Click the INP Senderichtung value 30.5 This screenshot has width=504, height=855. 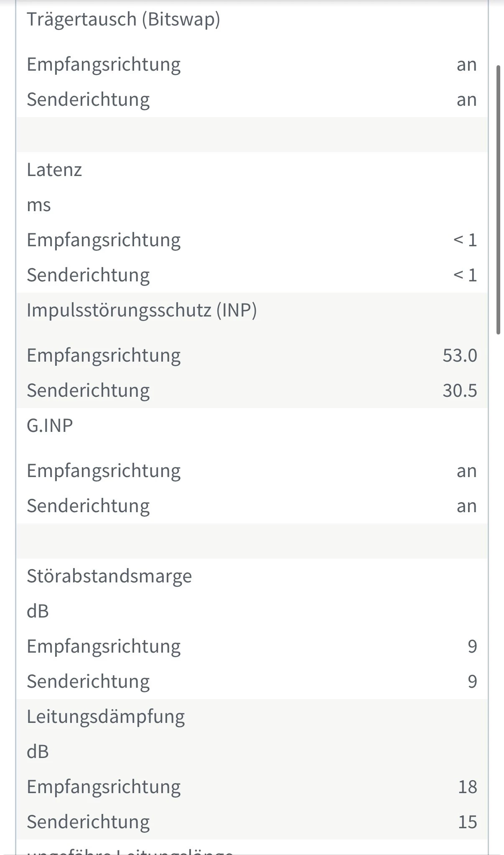460,390
